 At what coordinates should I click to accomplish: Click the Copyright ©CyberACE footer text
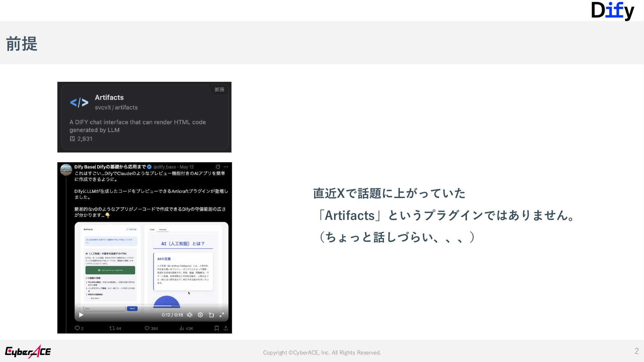coord(322,353)
